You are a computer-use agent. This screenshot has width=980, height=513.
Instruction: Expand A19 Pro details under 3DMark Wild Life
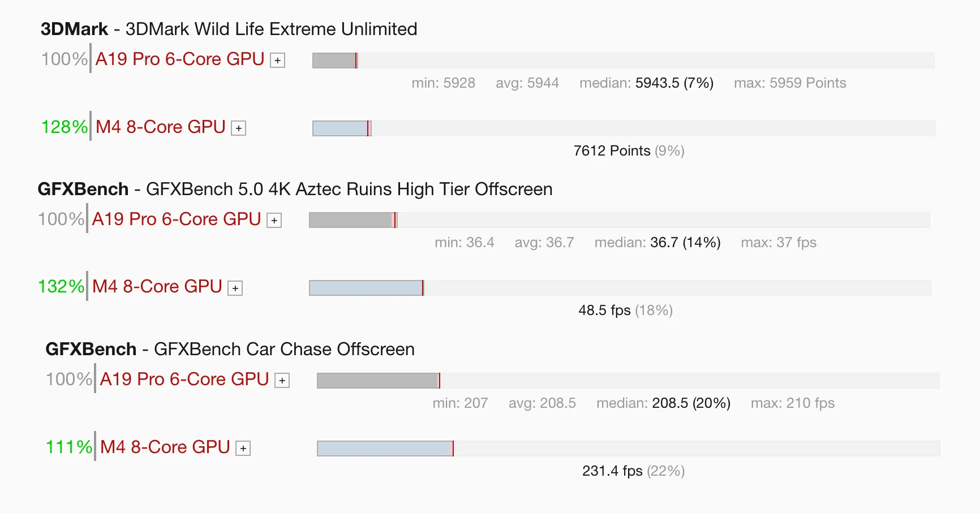pyautogui.click(x=277, y=61)
